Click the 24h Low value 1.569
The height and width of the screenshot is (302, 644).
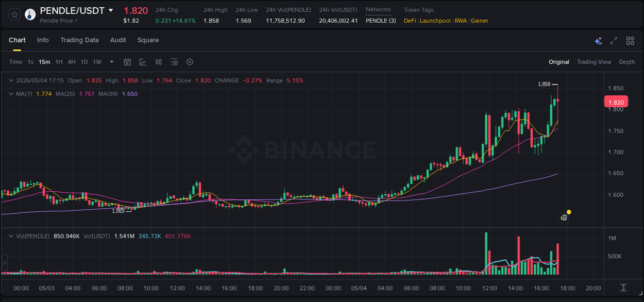(x=243, y=21)
